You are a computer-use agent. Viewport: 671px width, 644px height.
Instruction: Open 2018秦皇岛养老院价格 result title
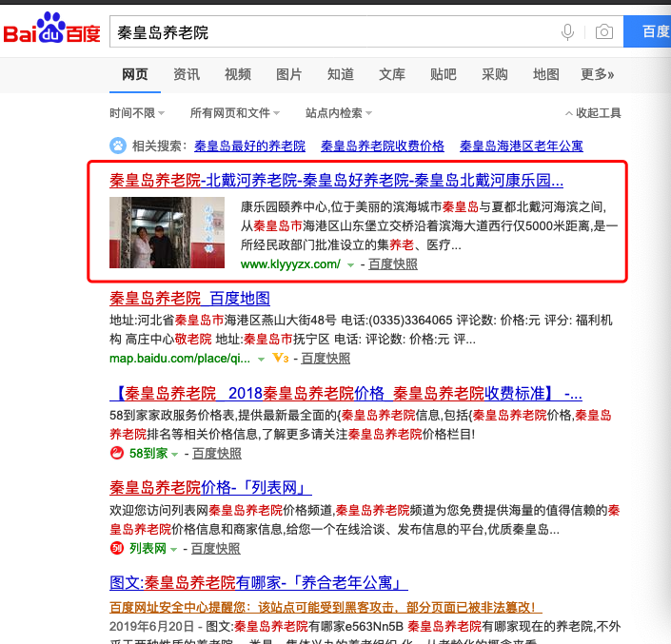click(345, 394)
